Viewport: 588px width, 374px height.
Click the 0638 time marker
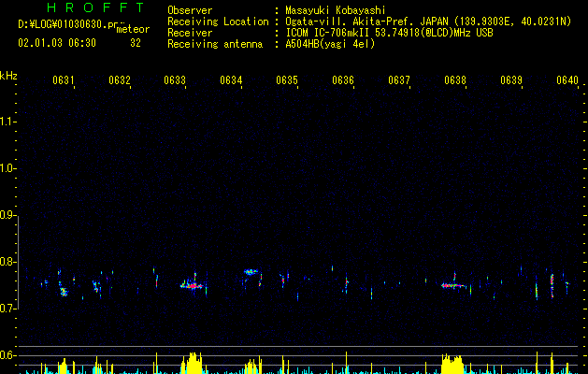pyautogui.click(x=455, y=80)
